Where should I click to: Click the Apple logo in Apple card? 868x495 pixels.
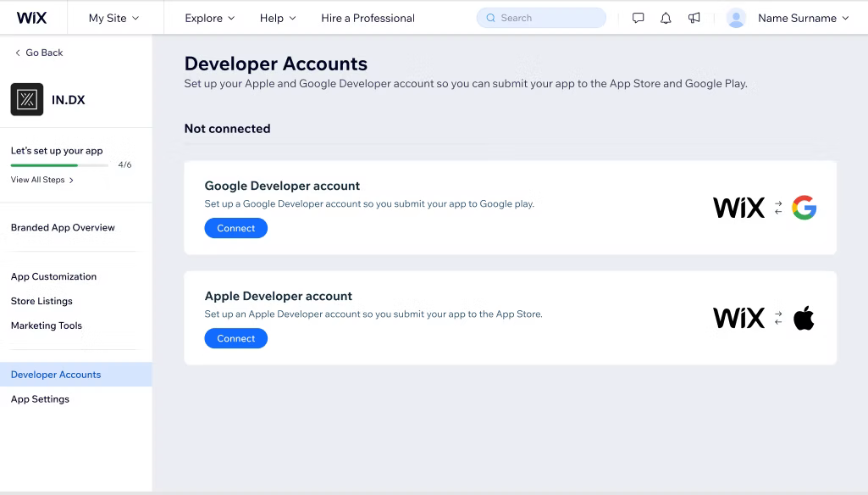[x=804, y=318]
